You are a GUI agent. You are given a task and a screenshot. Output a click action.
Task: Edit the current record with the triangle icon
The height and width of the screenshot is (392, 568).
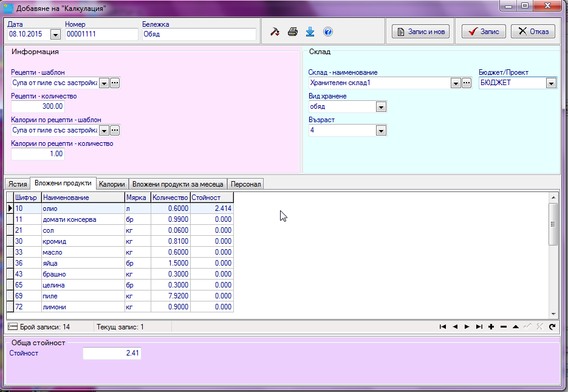point(516,327)
